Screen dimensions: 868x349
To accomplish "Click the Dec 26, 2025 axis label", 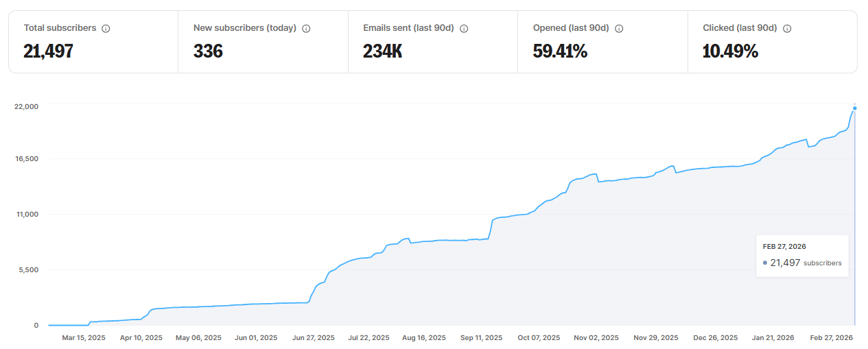I will [x=716, y=337].
